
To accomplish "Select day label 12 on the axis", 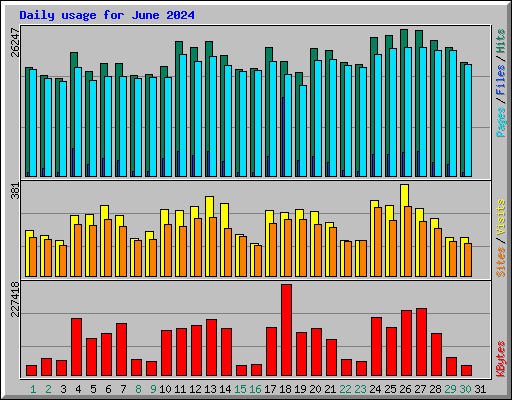I will point(195,389).
